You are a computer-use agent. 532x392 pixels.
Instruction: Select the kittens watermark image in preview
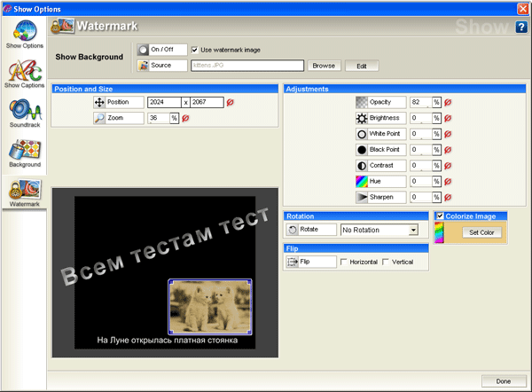(210, 307)
